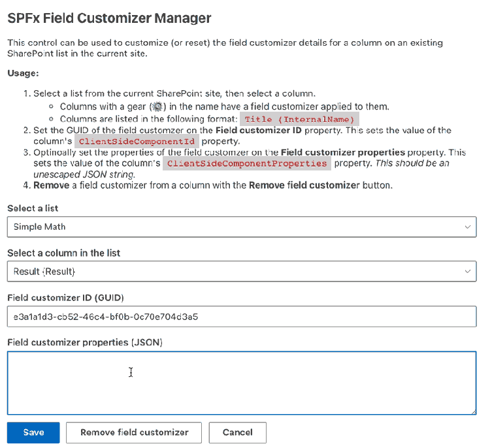Click the Field customizer properties (JSON) label
This screenshot has height=448, width=490.
[x=85, y=342]
